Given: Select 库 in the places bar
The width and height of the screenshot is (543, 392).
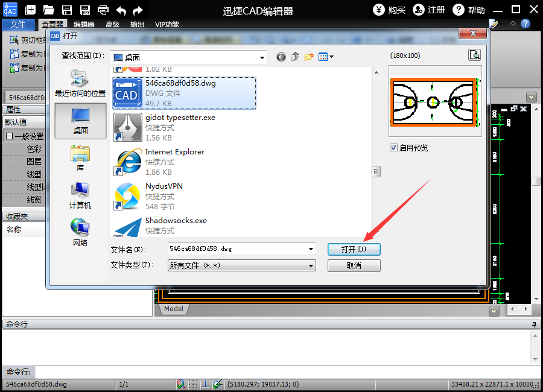Looking at the screenshot, I should pyautogui.click(x=80, y=158).
